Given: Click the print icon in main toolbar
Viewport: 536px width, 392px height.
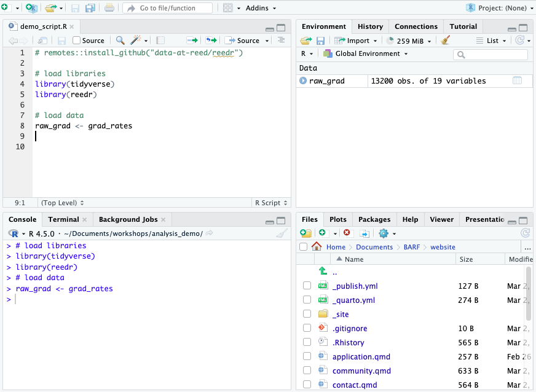Looking at the screenshot, I should (x=109, y=8).
